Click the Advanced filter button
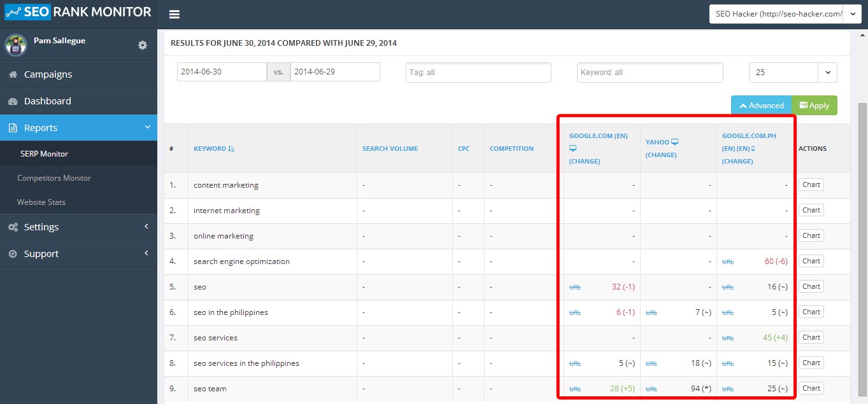 tap(761, 106)
